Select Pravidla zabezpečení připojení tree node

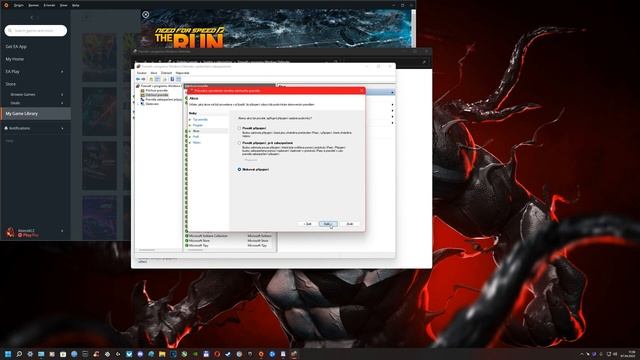click(164, 100)
